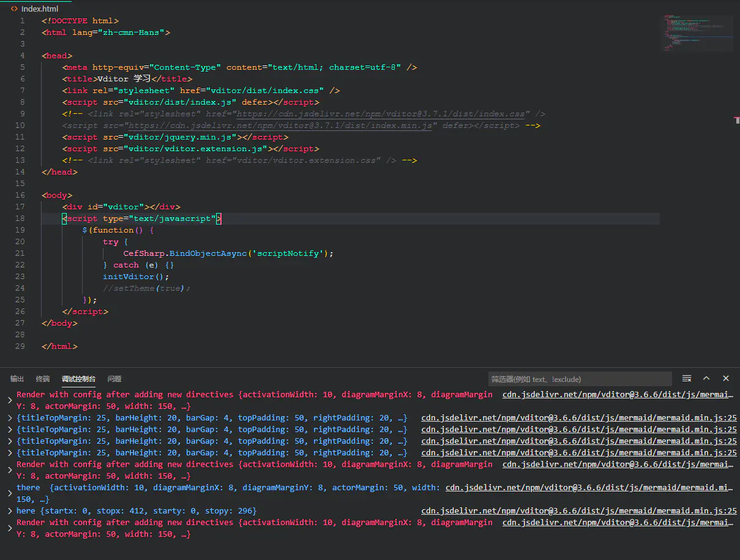This screenshot has width=740, height=560.
Task: Clear the debug console output
Action: click(x=687, y=379)
